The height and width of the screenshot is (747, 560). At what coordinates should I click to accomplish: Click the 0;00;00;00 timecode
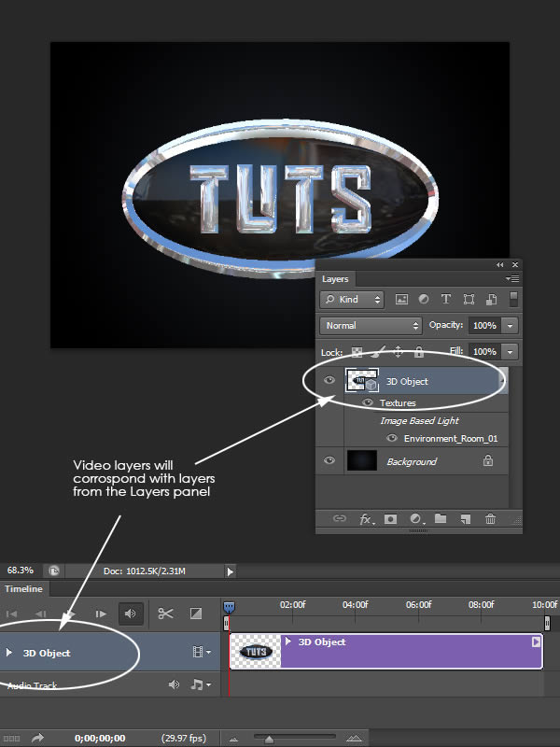(100, 739)
